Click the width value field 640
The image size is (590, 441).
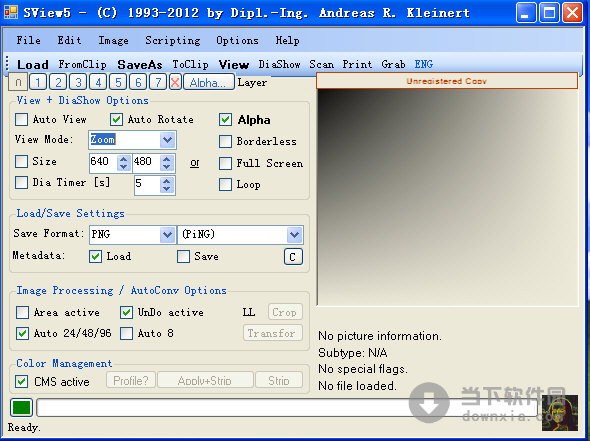tap(103, 163)
